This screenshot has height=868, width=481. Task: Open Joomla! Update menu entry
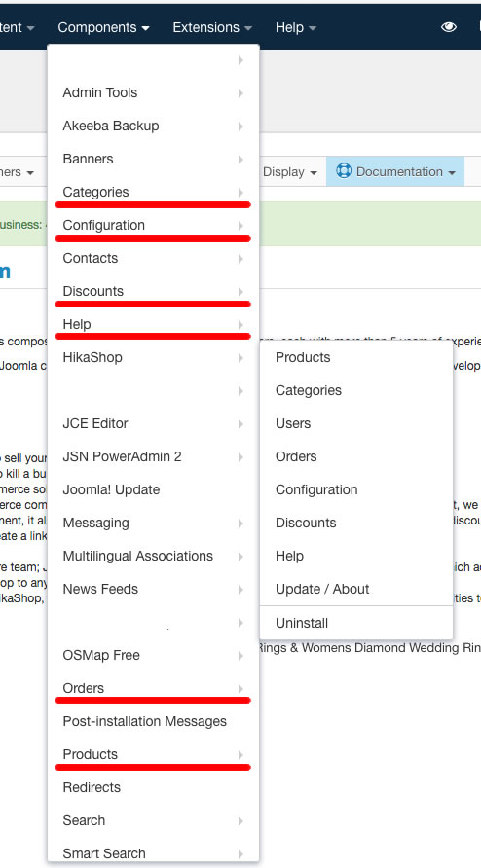tap(153, 489)
